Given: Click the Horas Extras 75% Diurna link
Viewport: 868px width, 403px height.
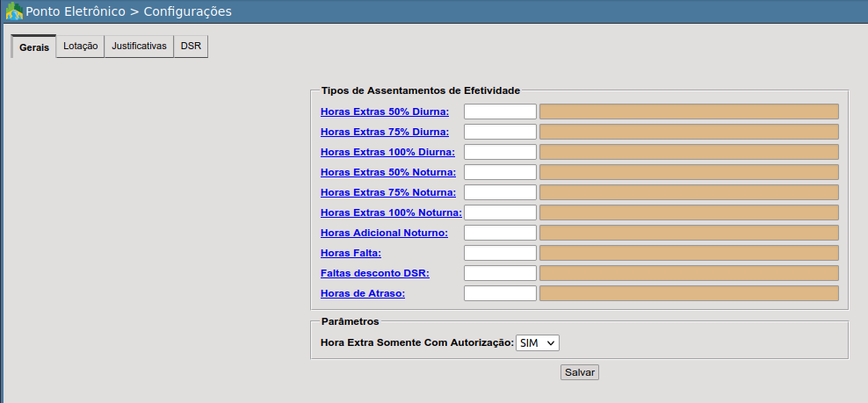Looking at the screenshot, I should [x=385, y=132].
